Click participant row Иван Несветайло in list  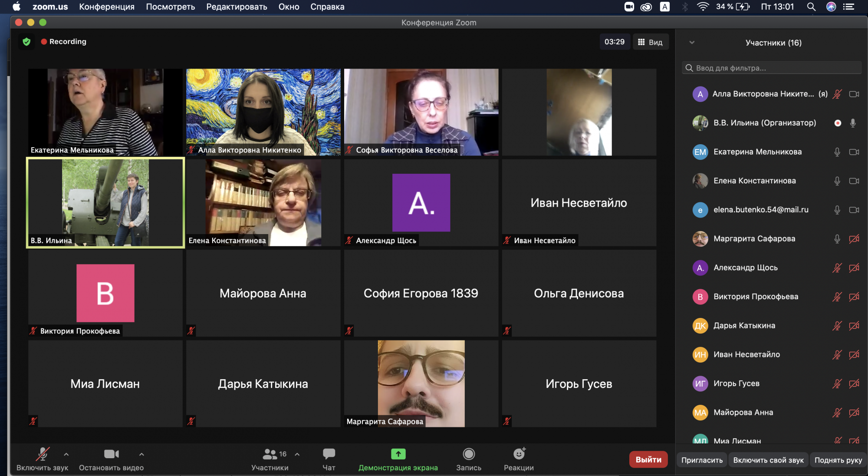point(772,355)
